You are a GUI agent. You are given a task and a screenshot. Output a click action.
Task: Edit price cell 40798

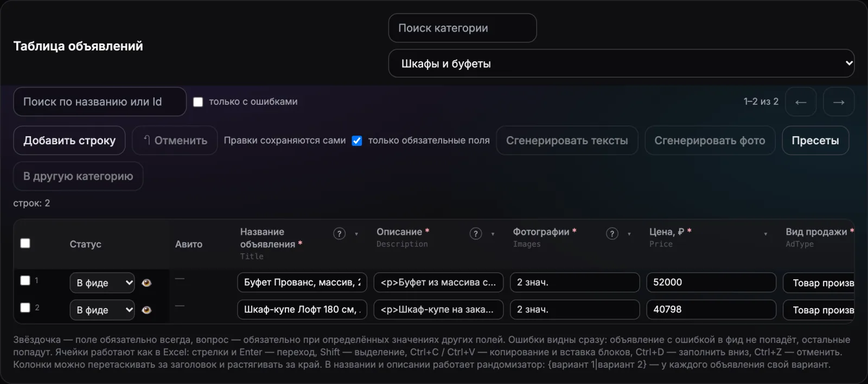711,310
